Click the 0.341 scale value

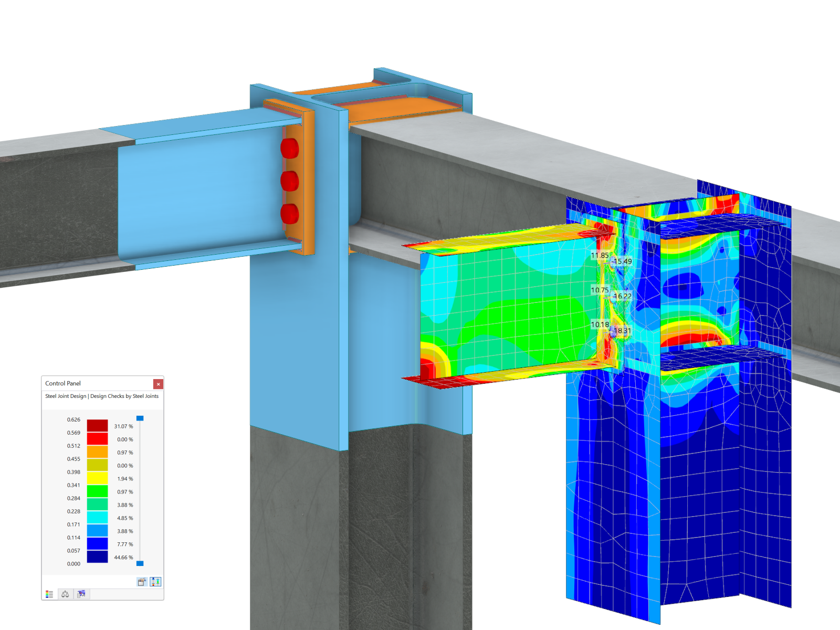(73, 485)
